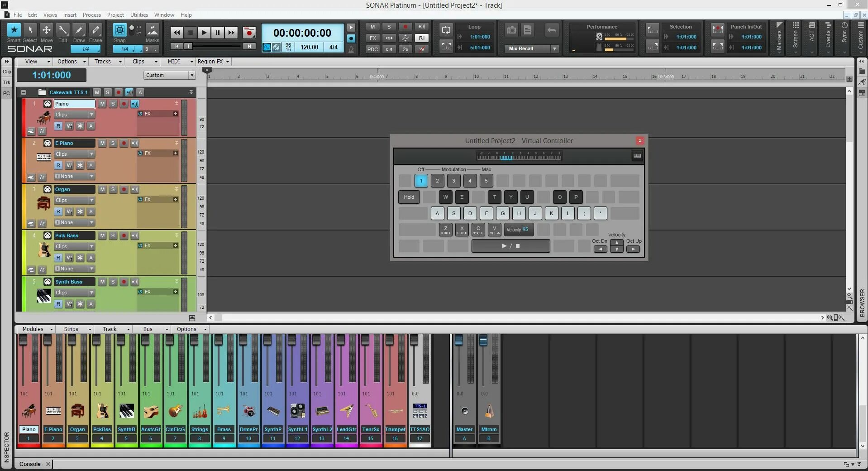Click the Piano track name field
868x471 pixels.
pyautogui.click(x=75, y=104)
